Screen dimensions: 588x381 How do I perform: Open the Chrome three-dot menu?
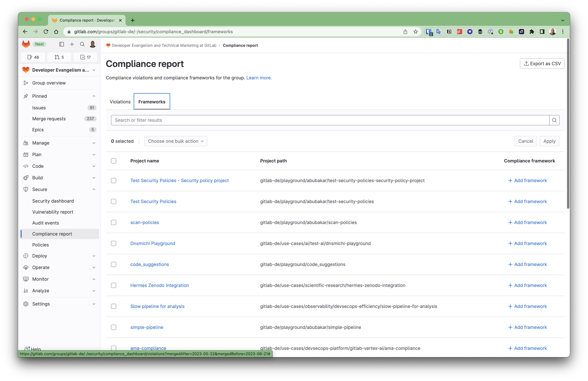click(563, 32)
